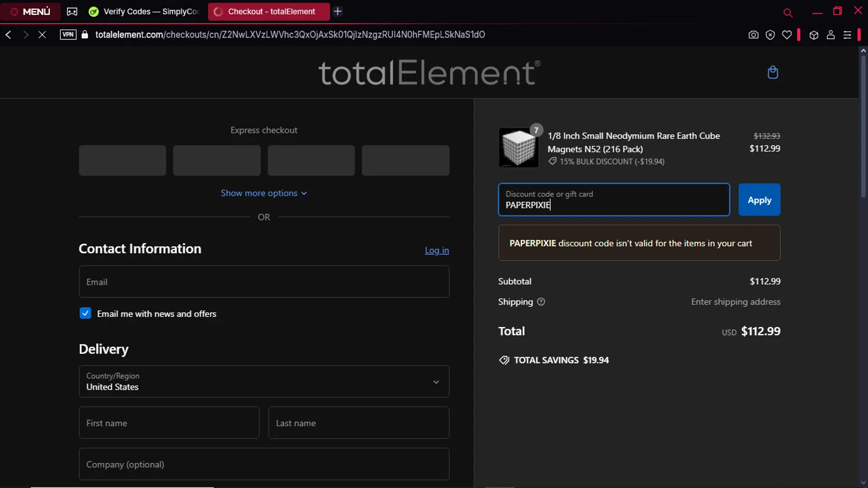Click the last express checkout button
Screen dimensions: 868x488
pos(406,160)
